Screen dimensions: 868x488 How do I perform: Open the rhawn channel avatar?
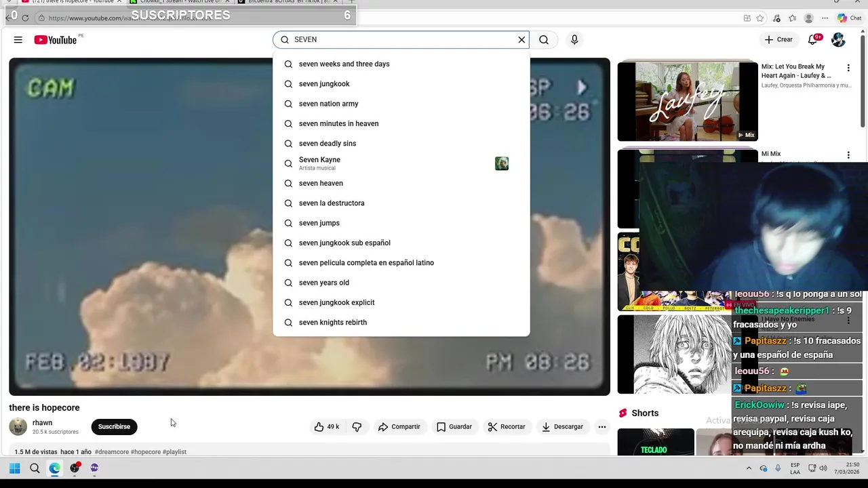(x=18, y=427)
